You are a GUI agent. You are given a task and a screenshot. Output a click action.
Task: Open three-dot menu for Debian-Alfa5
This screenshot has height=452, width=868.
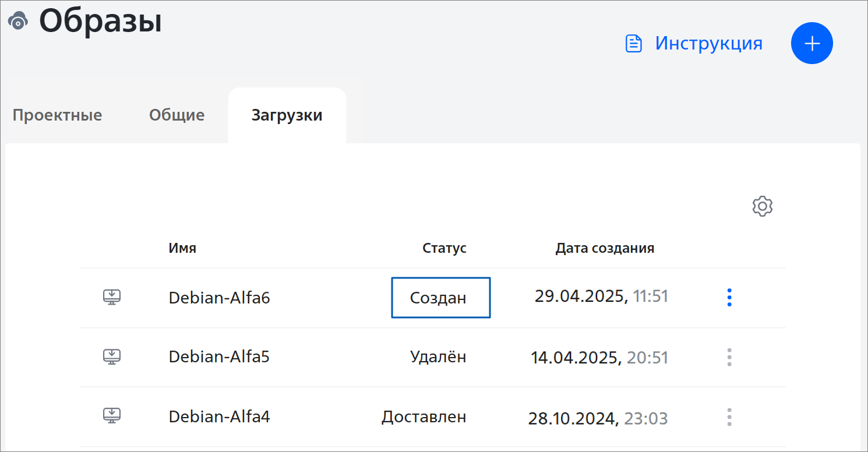pos(729,357)
